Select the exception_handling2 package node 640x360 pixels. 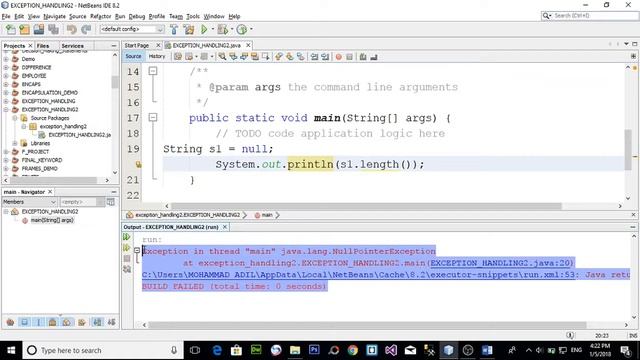tap(63, 127)
